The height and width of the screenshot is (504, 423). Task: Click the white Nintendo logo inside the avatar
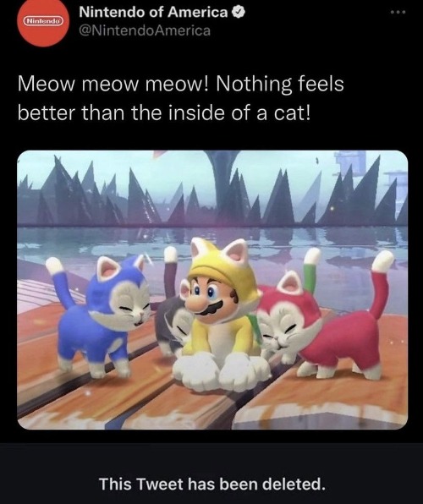click(43, 21)
